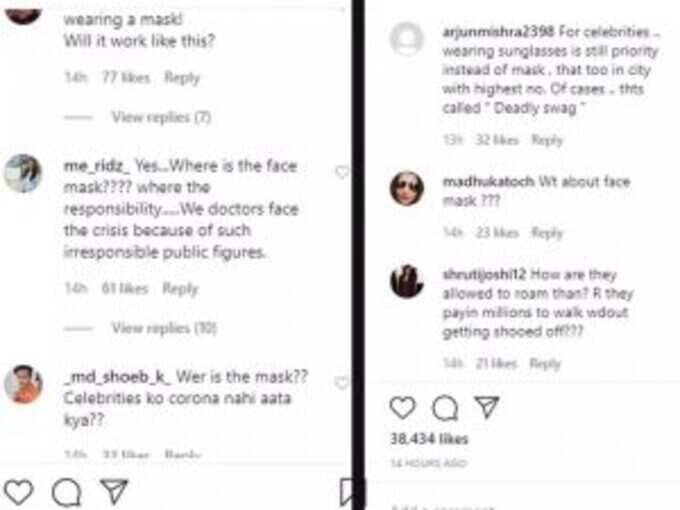Reply to madhukatoch face mask comment

coord(547,233)
